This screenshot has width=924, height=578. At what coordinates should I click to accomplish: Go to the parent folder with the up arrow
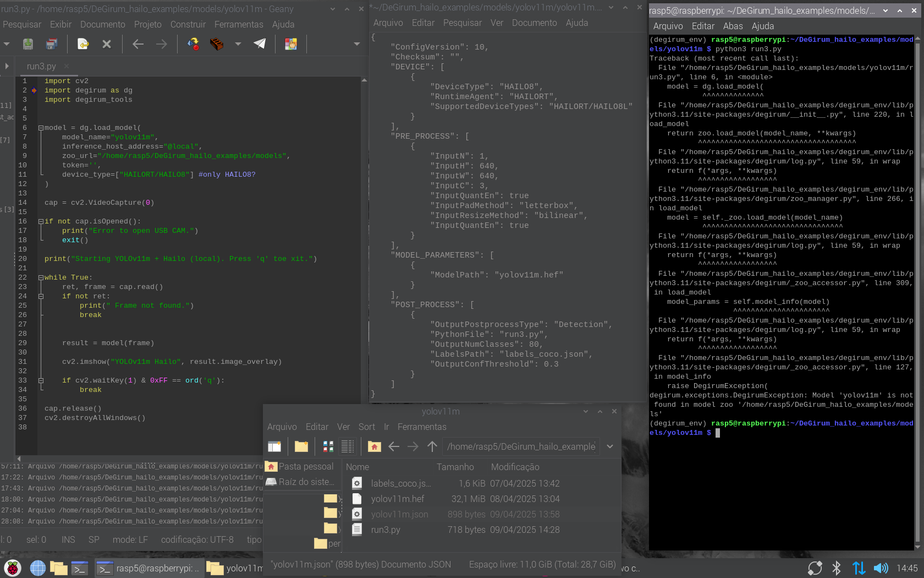(x=432, y=446)
